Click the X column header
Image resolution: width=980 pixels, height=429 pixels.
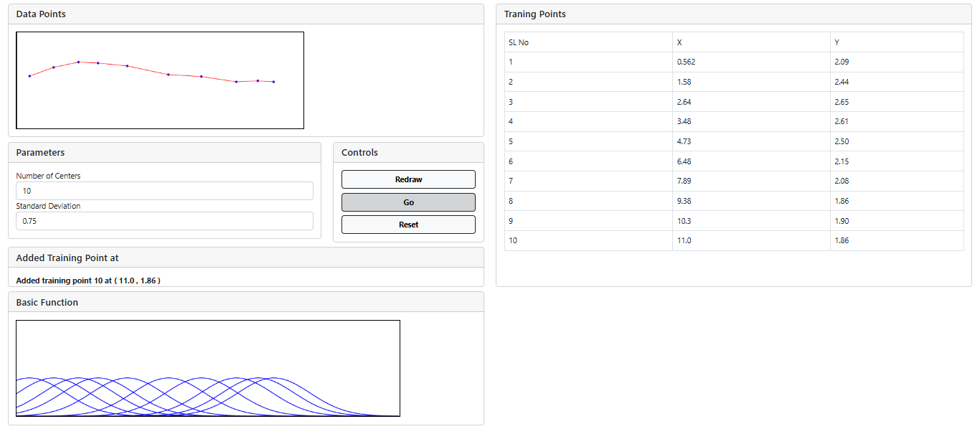679,42
